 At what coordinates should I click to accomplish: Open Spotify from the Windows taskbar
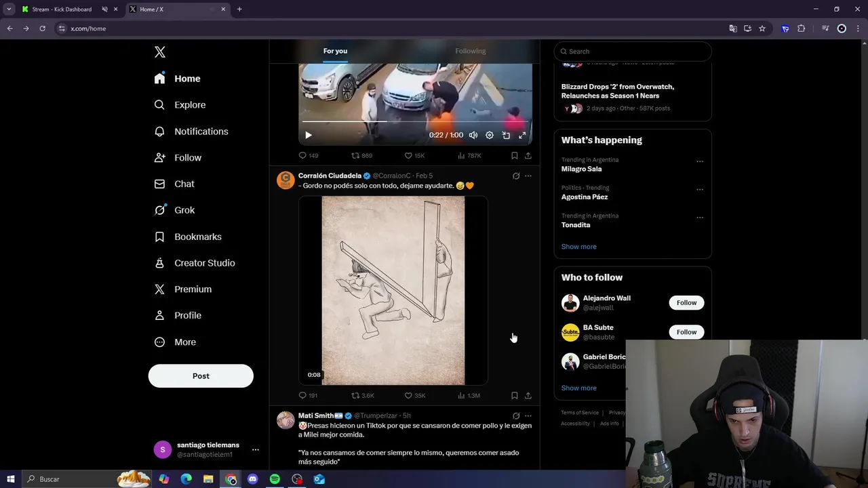point(275,479)
